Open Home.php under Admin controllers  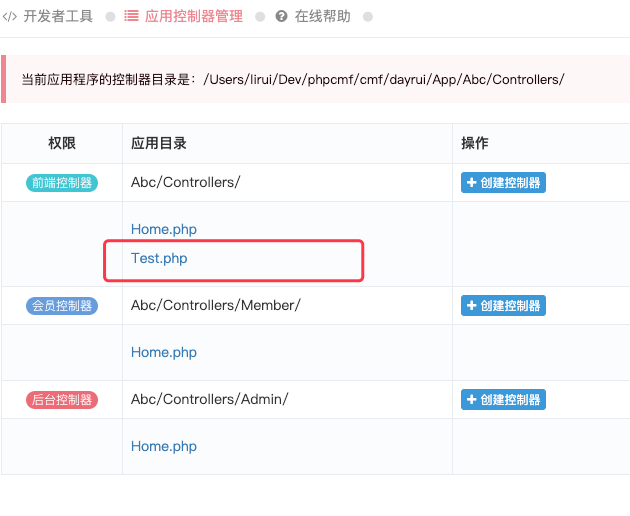(164, 446)
